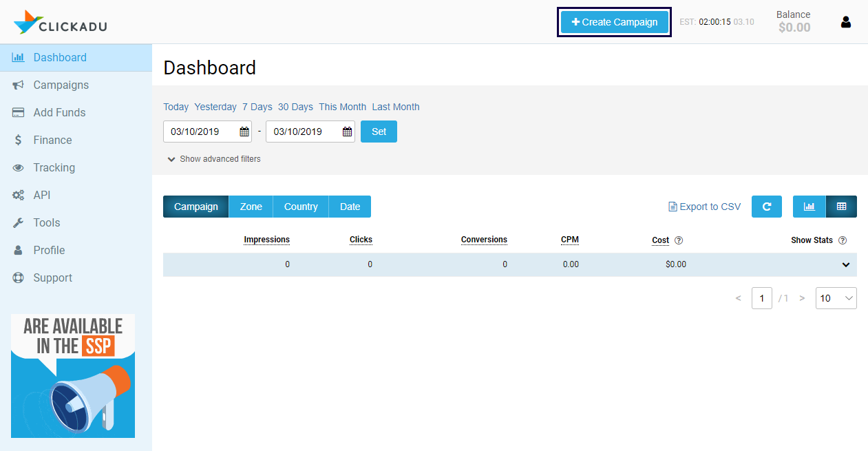Click the Export to CSV link
The height and width of the screenshot is (451, 868).
click(x=705, y=207)
